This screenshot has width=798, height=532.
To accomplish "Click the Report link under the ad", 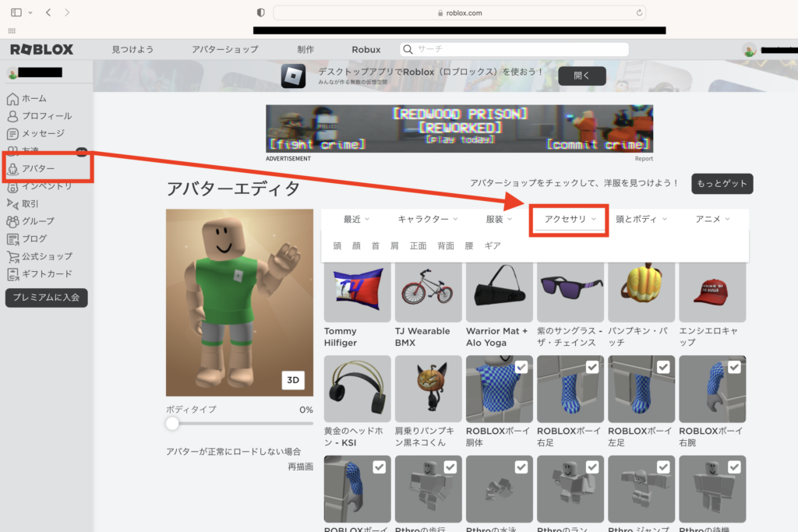I will [x=644, y=159].
